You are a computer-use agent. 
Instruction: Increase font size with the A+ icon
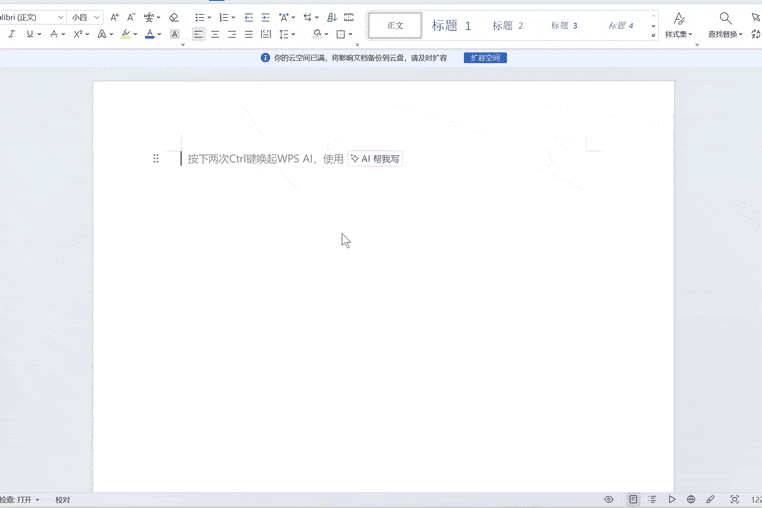tap(114, 18)
